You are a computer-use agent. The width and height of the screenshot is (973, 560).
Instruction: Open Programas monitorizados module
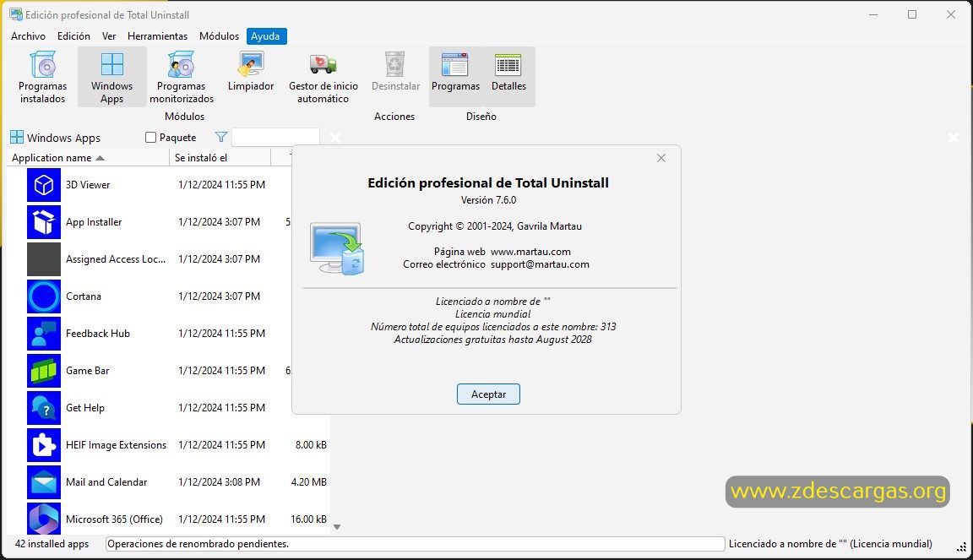point(182,77)
